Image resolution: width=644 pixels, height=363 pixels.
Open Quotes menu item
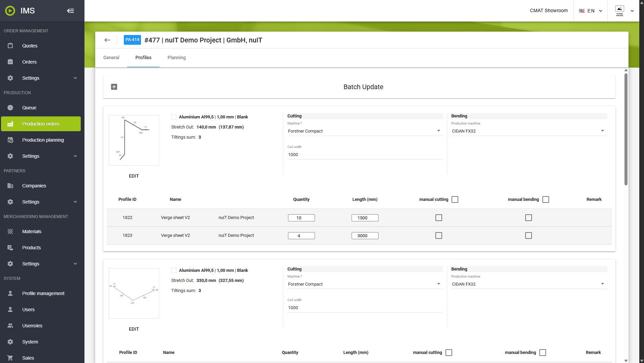[41, 46]
